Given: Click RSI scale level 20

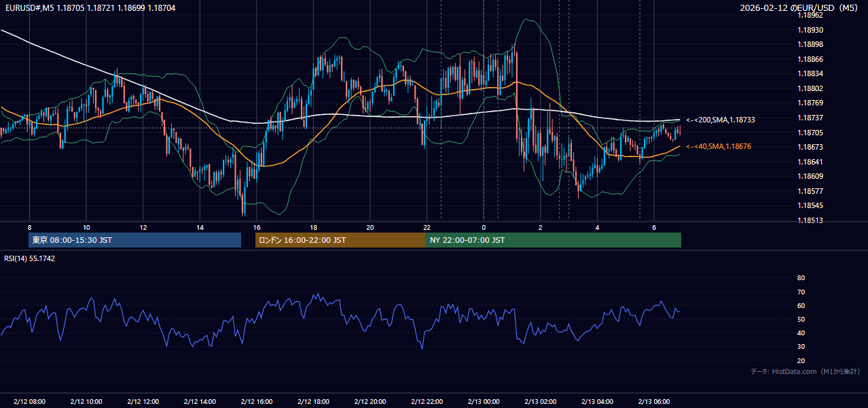Looking at the screenshot, I should (801, 360).
